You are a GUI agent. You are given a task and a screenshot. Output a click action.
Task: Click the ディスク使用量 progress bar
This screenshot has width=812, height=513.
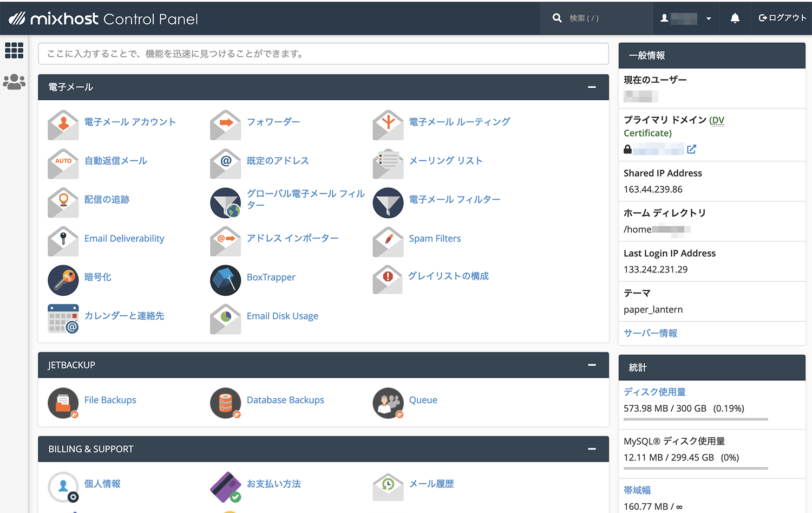[x=696, y=419]
